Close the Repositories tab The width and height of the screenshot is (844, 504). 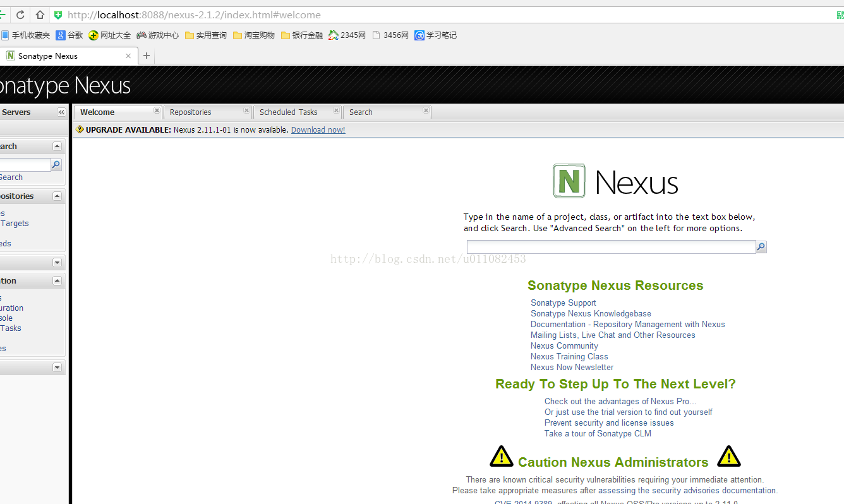tap(246, 111)
